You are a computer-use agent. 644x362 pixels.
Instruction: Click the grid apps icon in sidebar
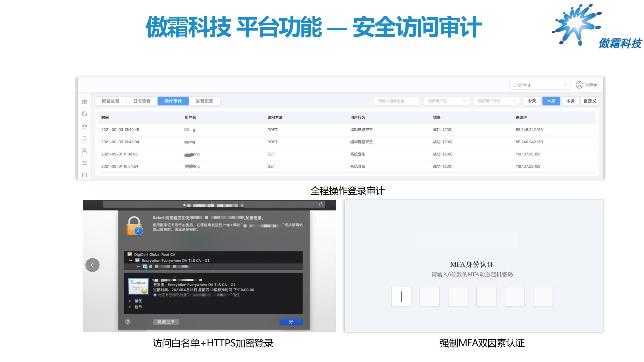[x=85, y=102]
